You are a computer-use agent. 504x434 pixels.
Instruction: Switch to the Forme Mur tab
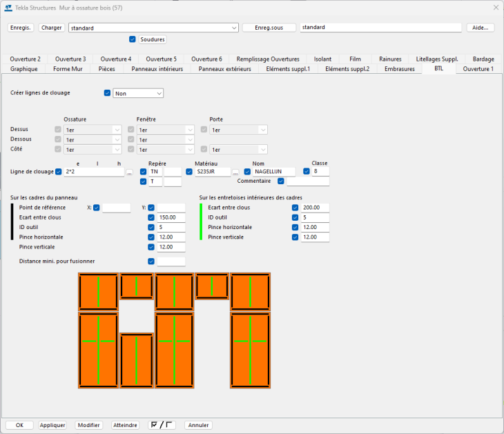tap(68, 69)
